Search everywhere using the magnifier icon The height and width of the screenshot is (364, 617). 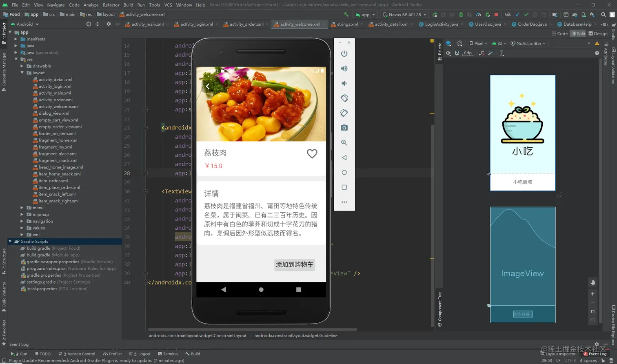pos(603,14)
